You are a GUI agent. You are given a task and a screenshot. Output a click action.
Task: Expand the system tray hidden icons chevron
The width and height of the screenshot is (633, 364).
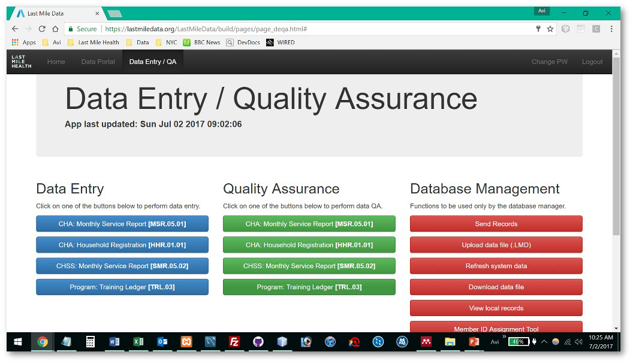coord(544,342)
